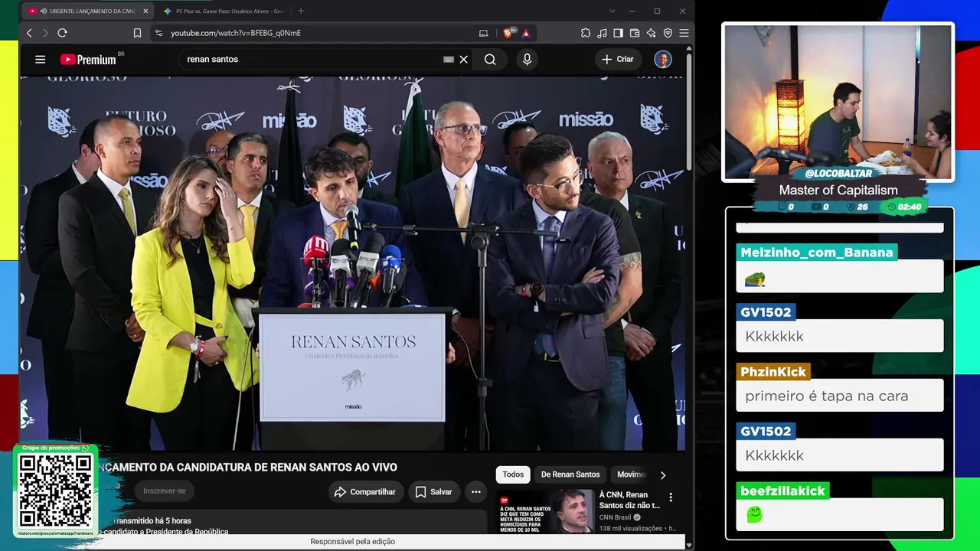Open the Leo AI sparkle icon
980x551 pixels.
point(651,33)
